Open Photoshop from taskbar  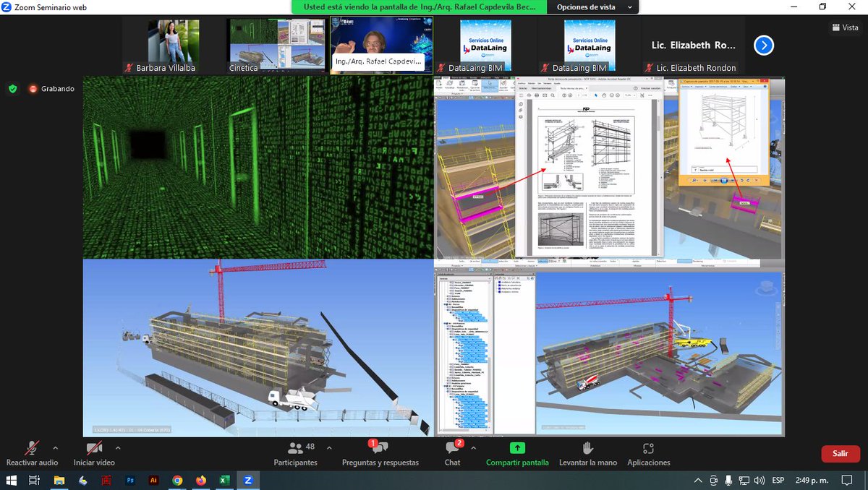pyautogui.click(x=130, y=480)
